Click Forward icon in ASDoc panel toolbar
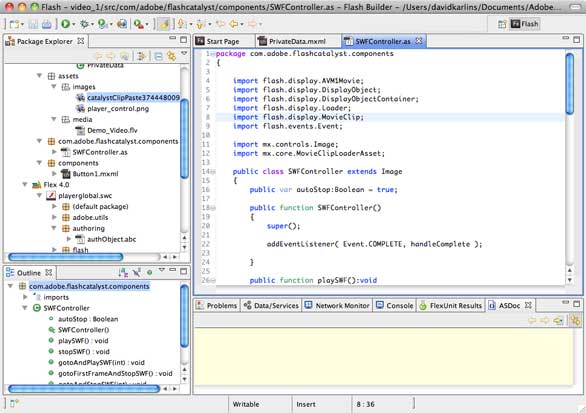Screen dimensions: 586x413 point(545,320)
